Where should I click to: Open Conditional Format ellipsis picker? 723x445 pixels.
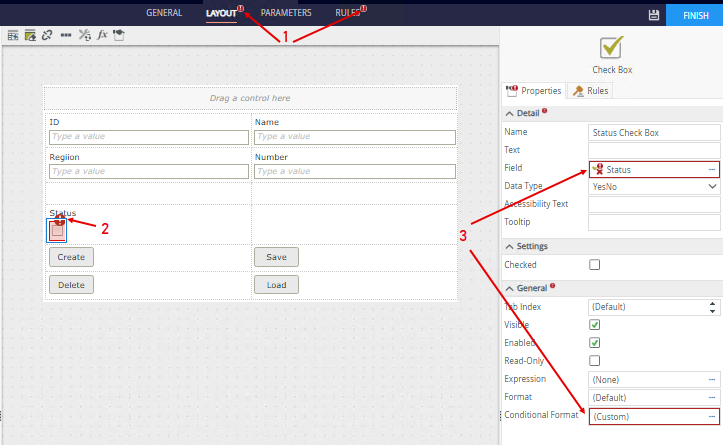point(712,416)
